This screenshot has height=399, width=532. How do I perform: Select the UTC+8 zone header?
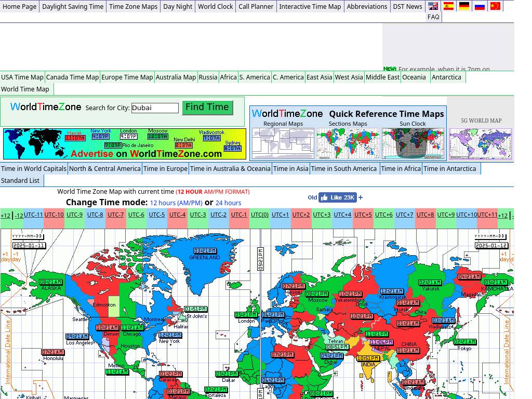tap(425, 215)
